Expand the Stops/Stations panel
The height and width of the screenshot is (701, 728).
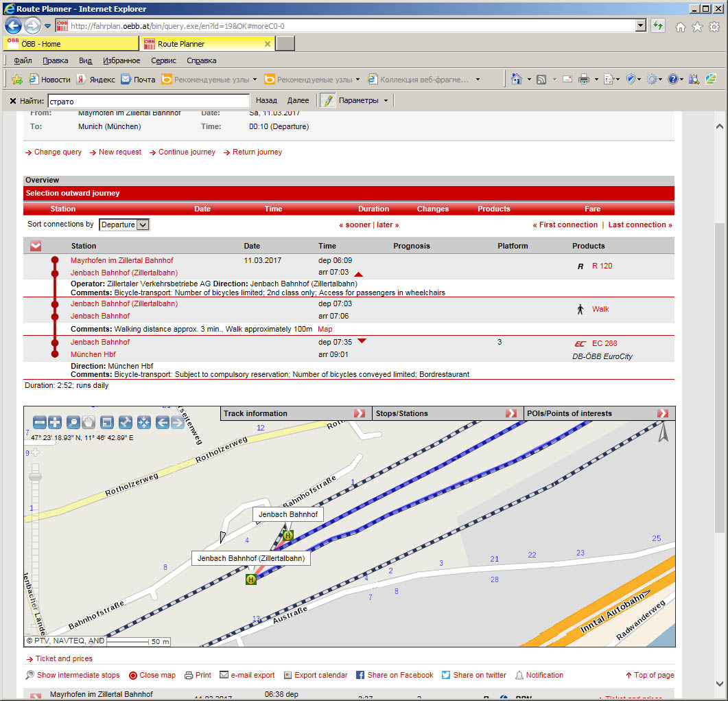click(x=511, y=413)
